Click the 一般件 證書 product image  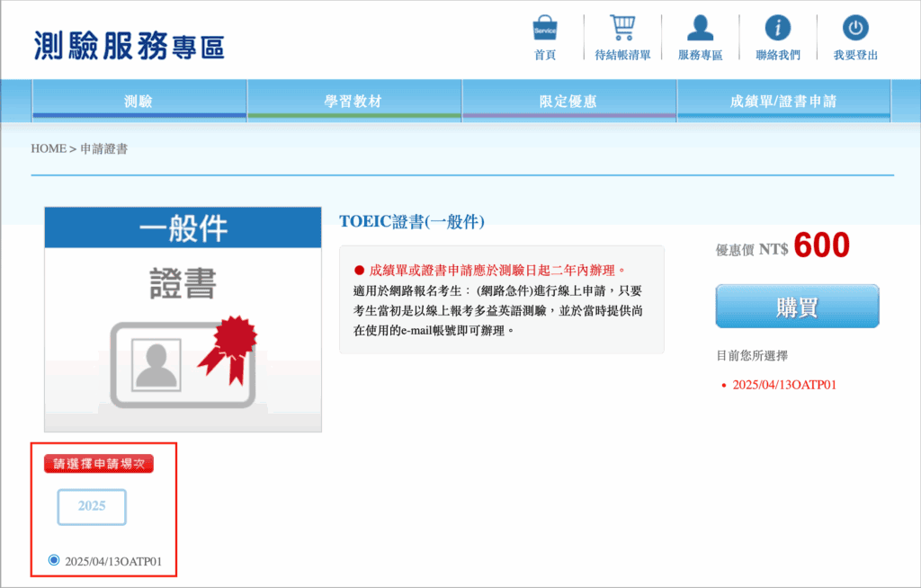click(183, 319)
